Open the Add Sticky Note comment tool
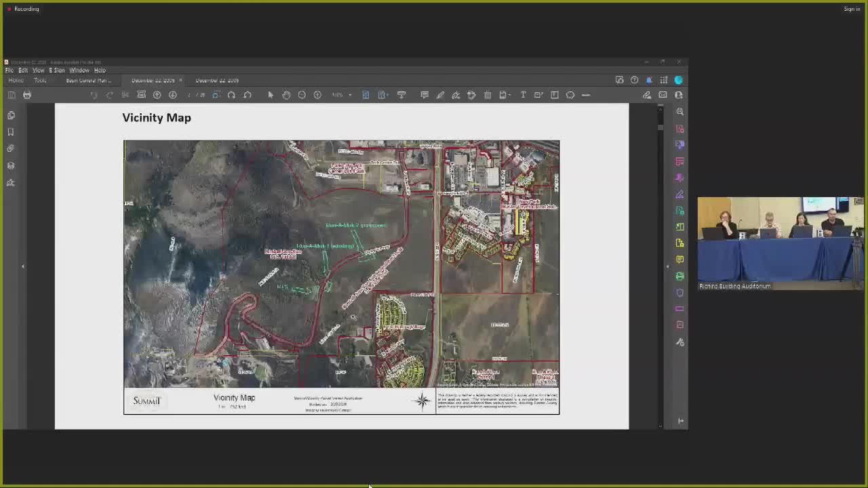This screenshot has height=488, width=868. [425, 95]
